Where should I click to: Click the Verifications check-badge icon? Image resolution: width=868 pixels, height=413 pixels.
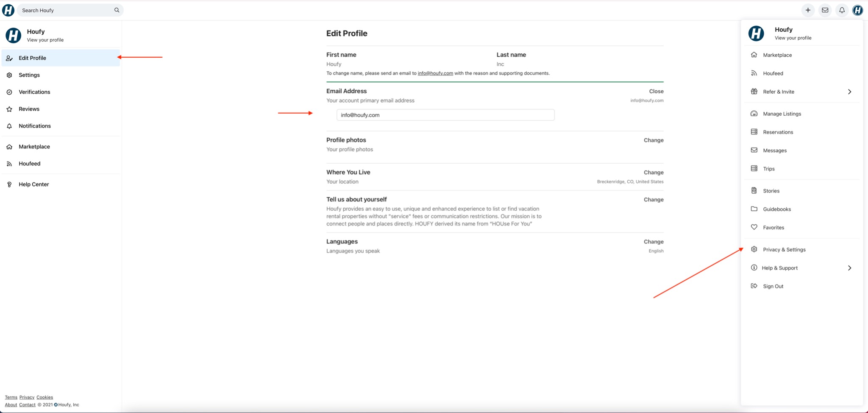[9, 92]
